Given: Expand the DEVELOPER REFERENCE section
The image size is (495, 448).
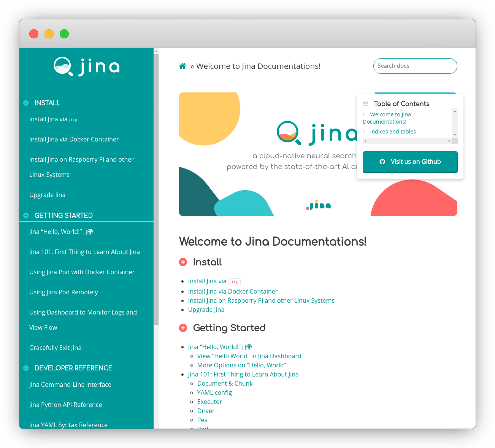Looking at the screenshot, I should click(26, 368).
